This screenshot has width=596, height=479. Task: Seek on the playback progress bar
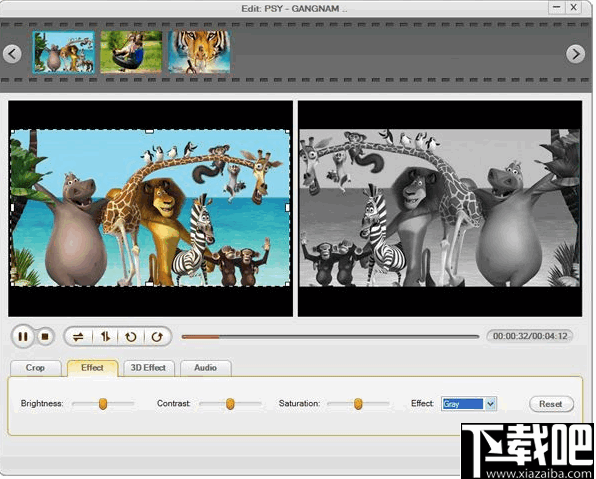coord(330,337)
